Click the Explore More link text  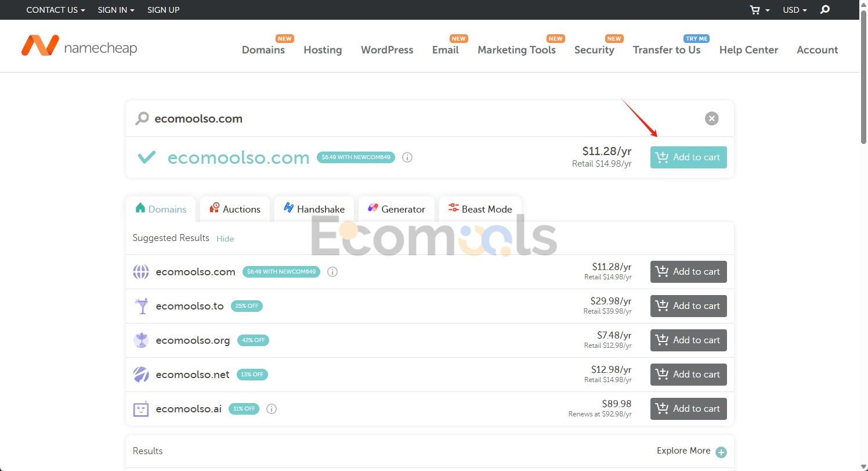tap(683, 451)
